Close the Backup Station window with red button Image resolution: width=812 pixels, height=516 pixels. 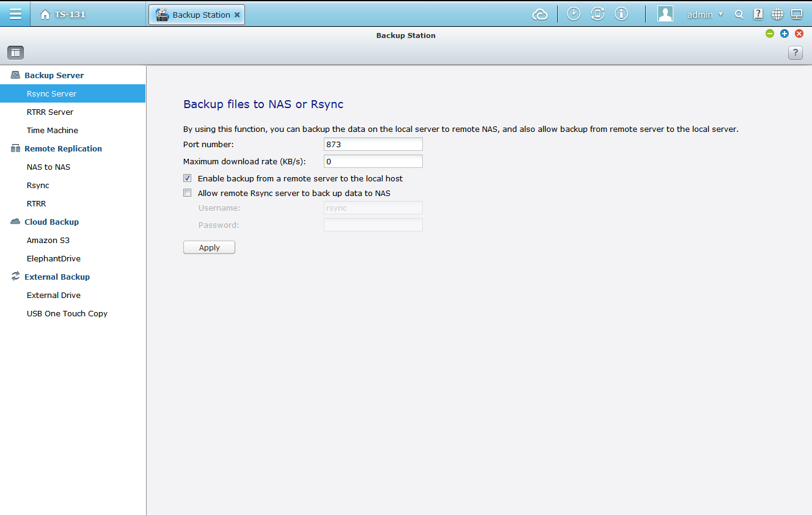pos(799,34)
